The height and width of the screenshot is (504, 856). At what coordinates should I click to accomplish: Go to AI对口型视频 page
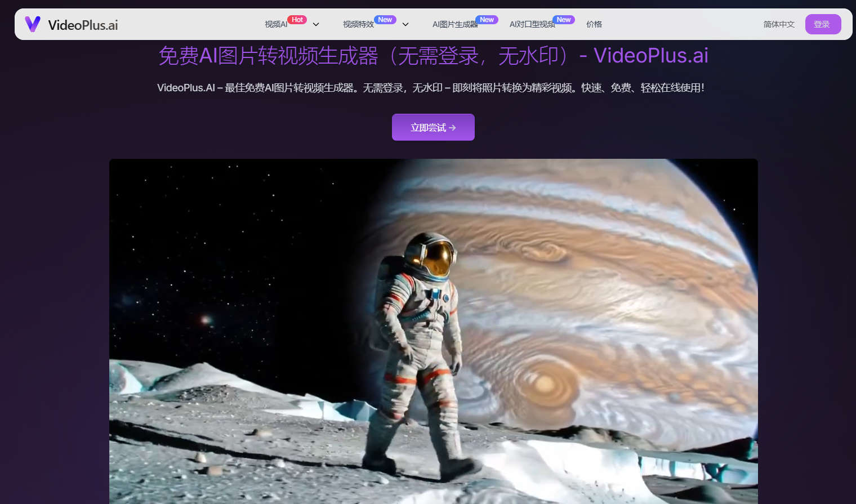[532, 24]
